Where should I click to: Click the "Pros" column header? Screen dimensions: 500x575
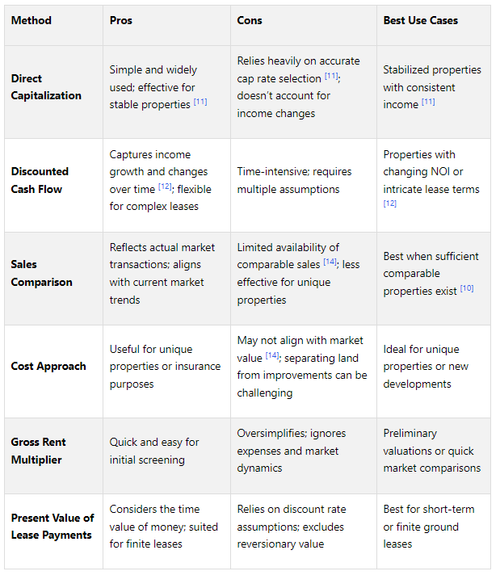coord(121,21)
